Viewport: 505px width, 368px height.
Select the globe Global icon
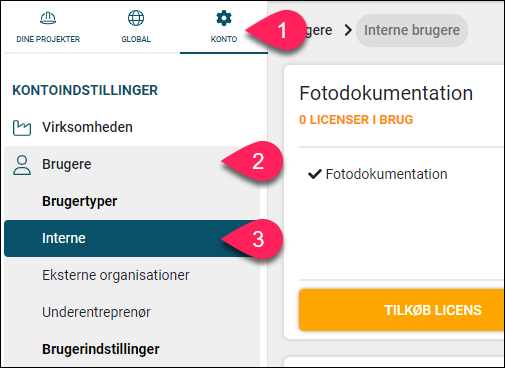coord(136,18)
